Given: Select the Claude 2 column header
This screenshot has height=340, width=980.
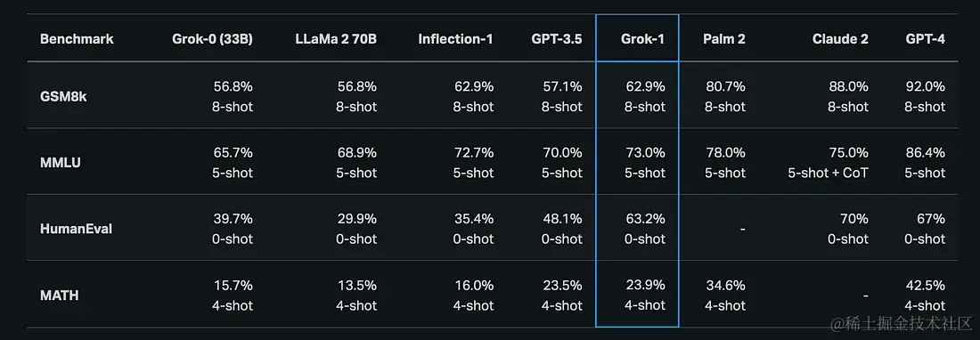Looking at the screenshot, I should [840, 38].
